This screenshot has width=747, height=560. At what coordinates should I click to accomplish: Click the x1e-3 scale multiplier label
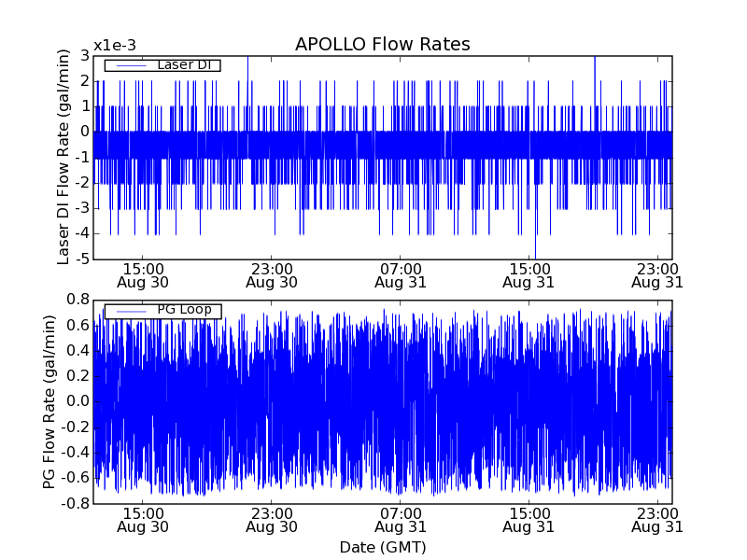click(x=115, y=46)
